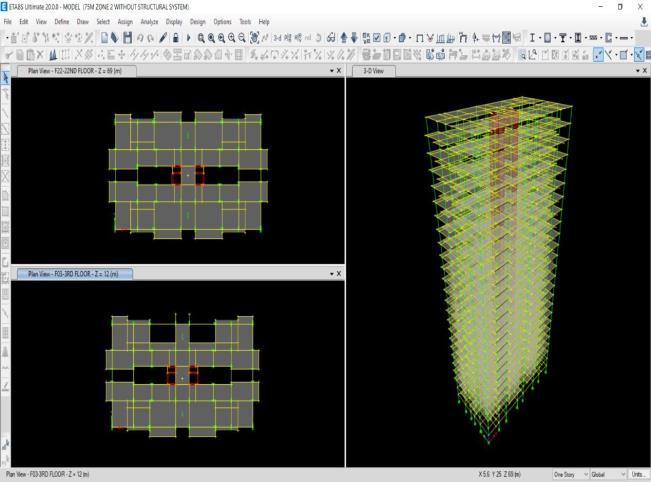Click the download arrow icon at the top right

[x=644, y=22]
